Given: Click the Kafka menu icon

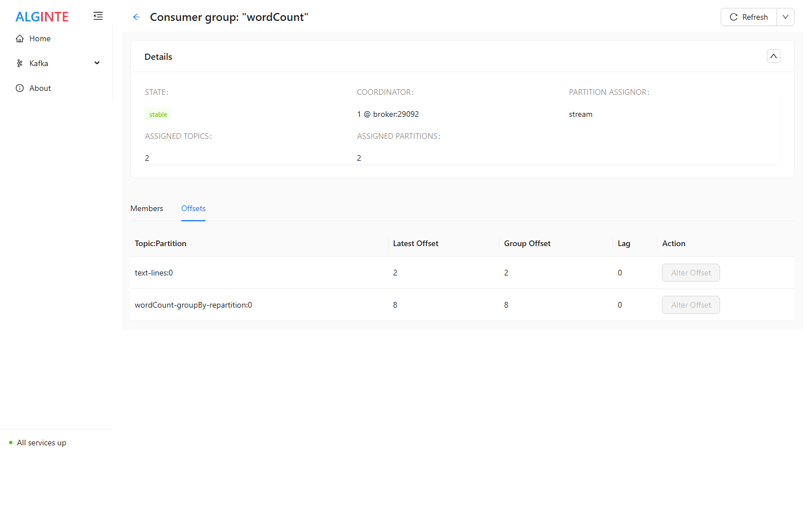Looking at the screenshot, I should (x=20, y=63).
